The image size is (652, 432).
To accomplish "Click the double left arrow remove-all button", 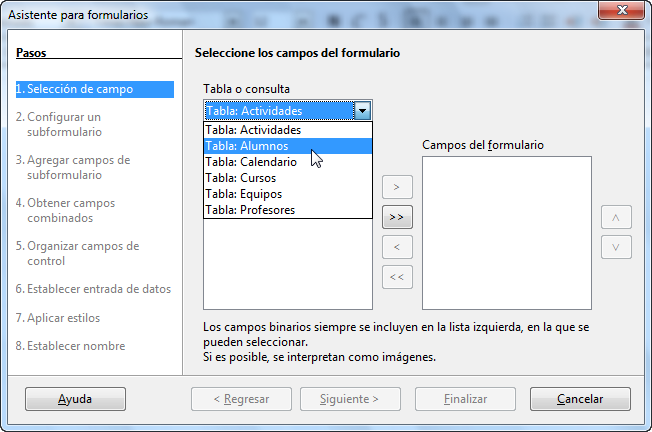I will [397, 277].
